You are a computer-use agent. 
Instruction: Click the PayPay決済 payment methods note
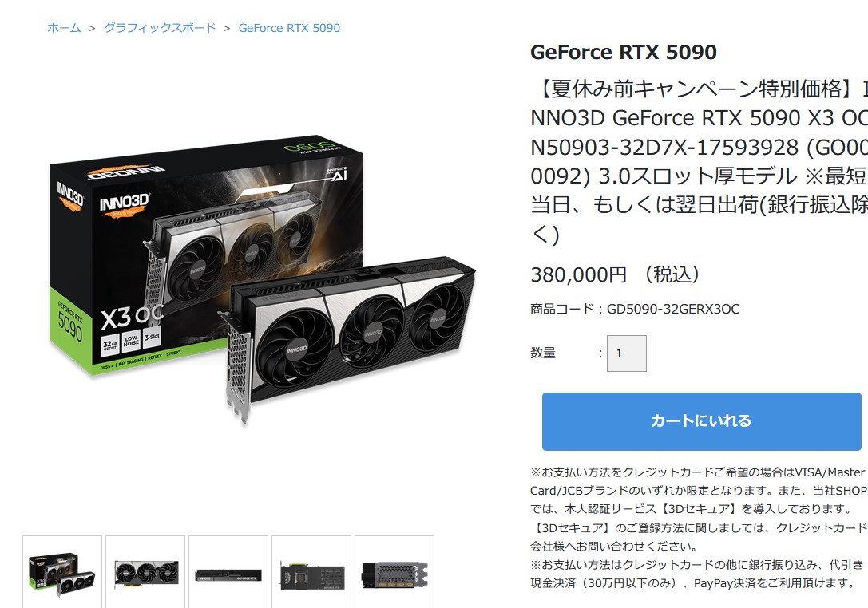[x=697, y=574]
